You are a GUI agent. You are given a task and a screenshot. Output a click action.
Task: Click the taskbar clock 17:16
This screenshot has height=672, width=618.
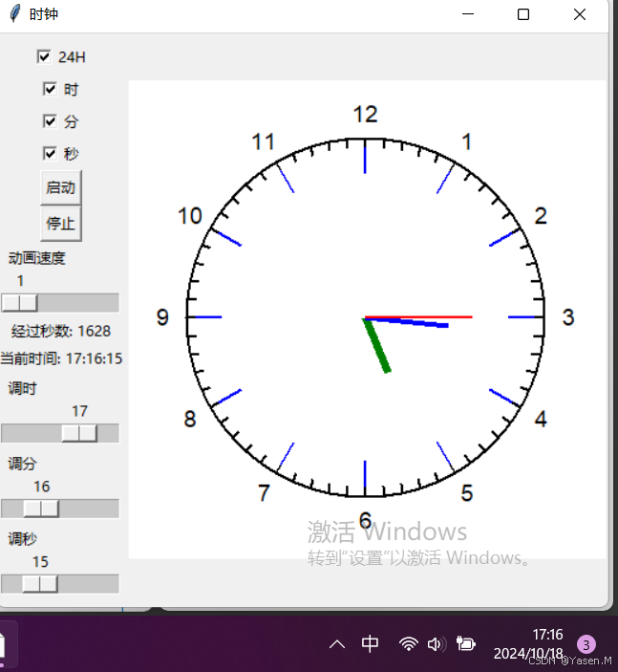547,635
